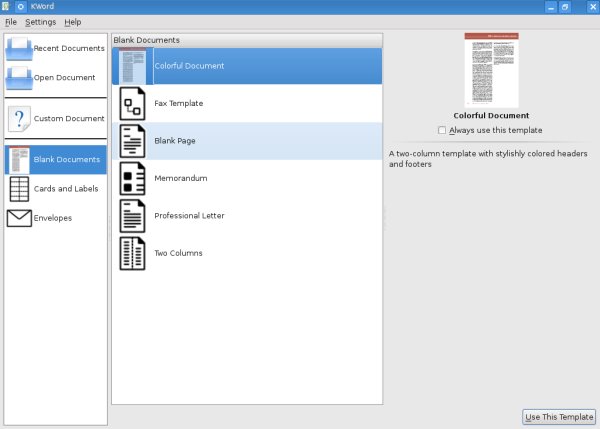Choose the Custom Document question-mark icon
600x429 pixels.
(x=19, y=119)
